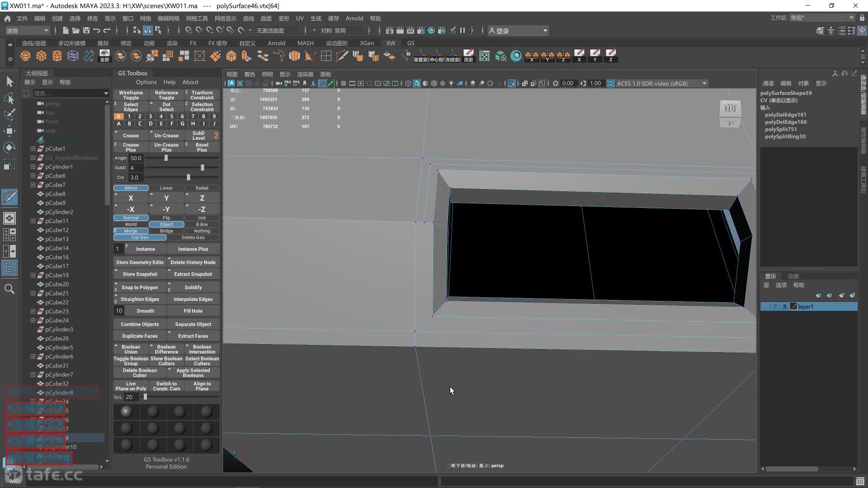Select the arrow Select tool in toolbox
This screenshot has height=488, width=868.
click(x=9, y=81)
